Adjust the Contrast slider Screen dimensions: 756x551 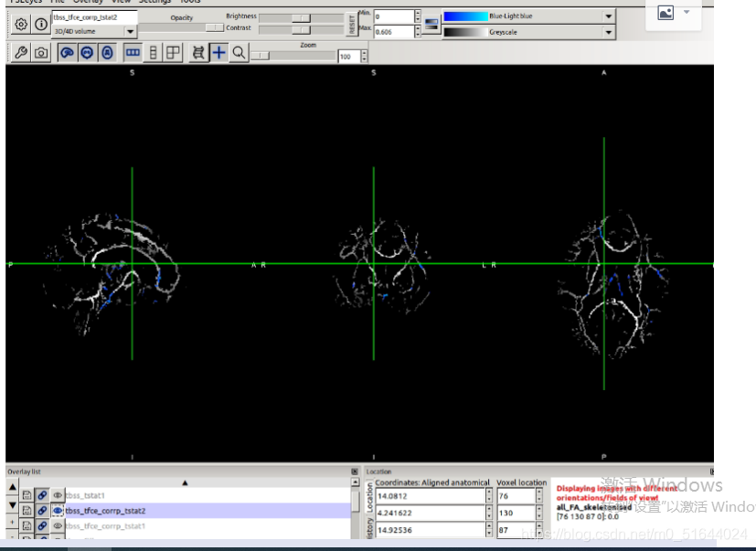point(302,30)
